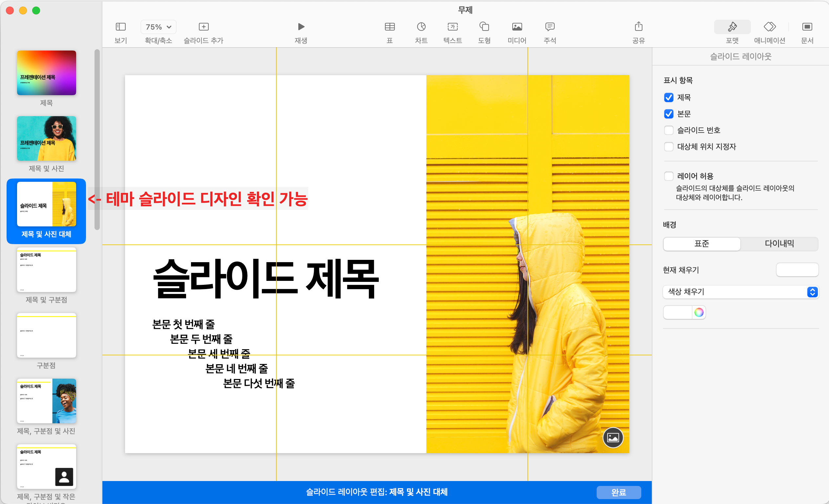Open the 현재 채우기 preset fill well
This screenshot has width=829, height=504.
(x=797, y=270)
